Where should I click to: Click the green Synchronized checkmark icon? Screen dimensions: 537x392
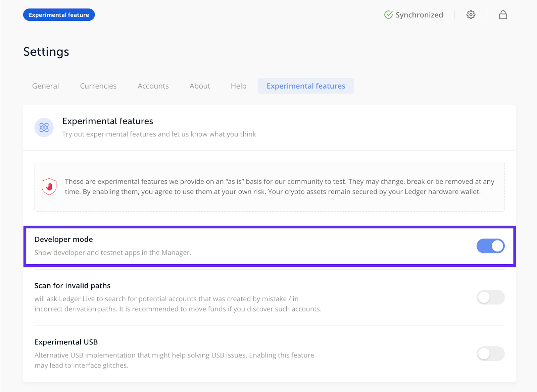click(388, 15)
